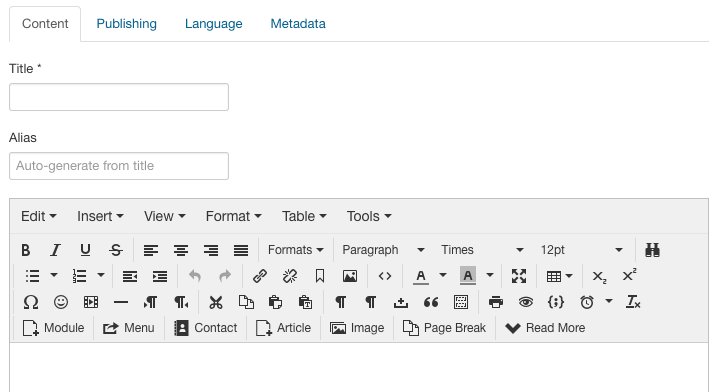Image resolution: width=710 pixels, height=392 pixels.
Task: Open the Paragraph block format dropdown
Action: click(x=383, y=250)
